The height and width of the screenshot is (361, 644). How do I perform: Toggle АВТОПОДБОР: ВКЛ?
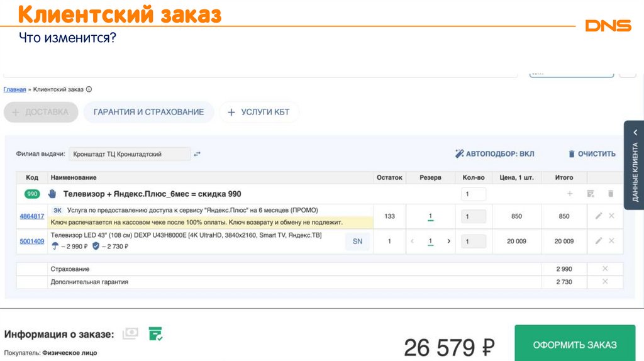[x=494, y=153]
